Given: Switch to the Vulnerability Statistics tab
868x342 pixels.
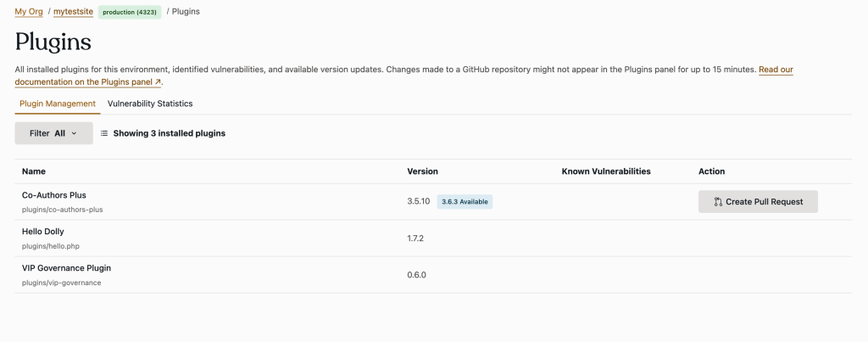Looking at the screenshot, I should [x=150, y=104].
